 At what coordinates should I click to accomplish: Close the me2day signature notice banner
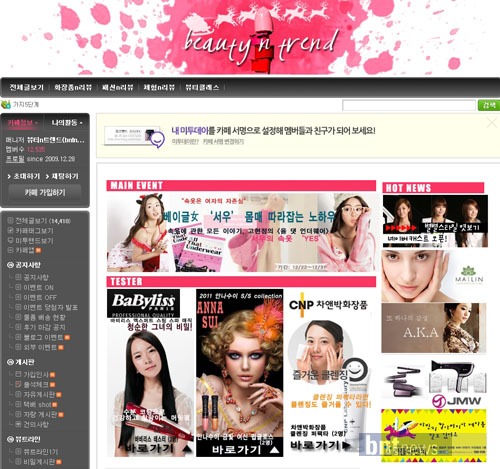click(492, 123)
